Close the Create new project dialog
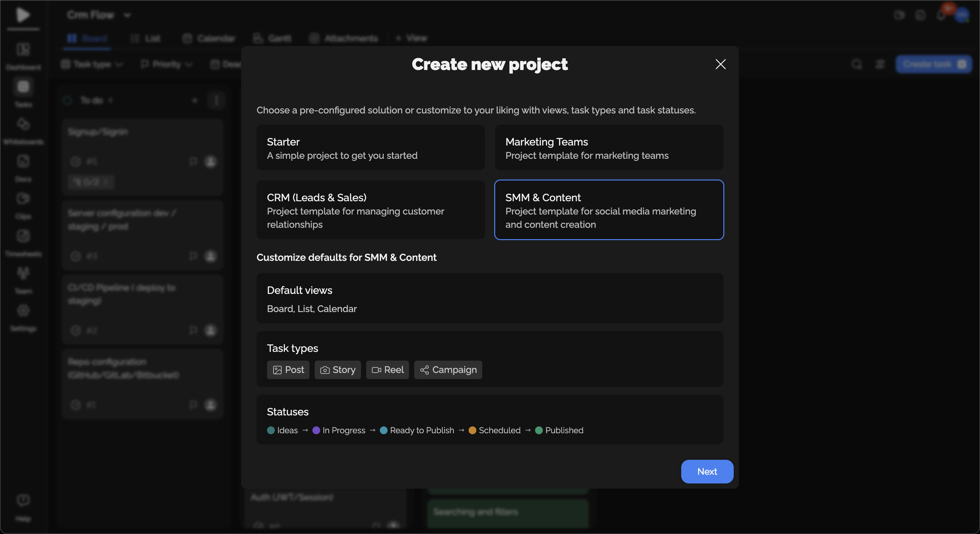The width and height of the screenshot is (980, 534). pyautogui.click(x=720, y=64)
